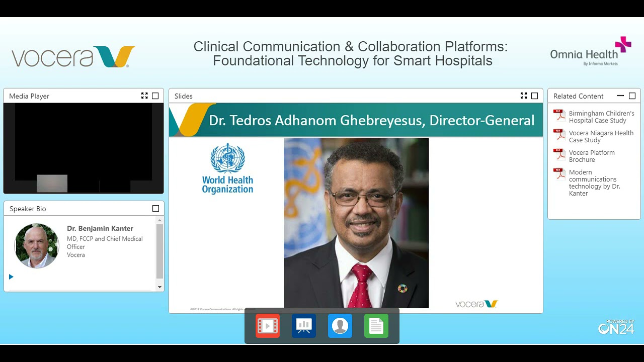Open PDF icon for Modern communications technology
This screenshot has width=644, height=362.
click(x=559, y=174)
